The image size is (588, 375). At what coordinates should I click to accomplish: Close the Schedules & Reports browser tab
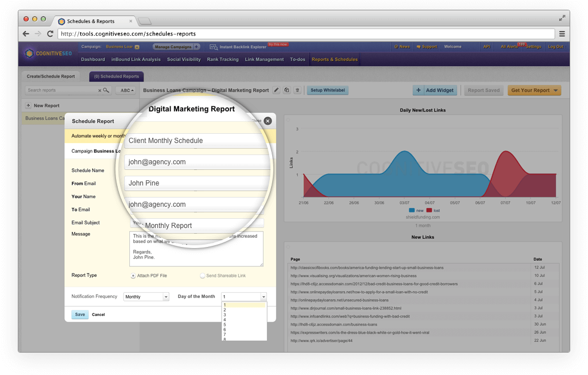point(130,21)
